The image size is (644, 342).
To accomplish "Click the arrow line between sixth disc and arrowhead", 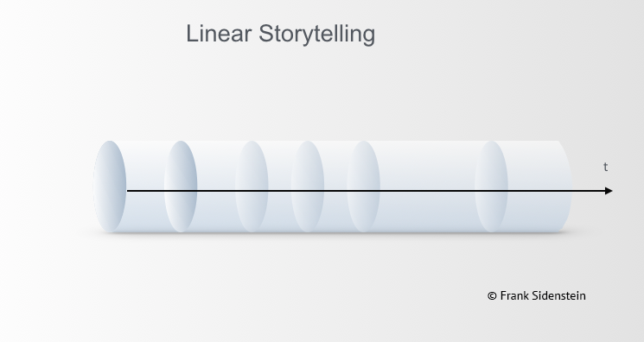I will (x=556, y=191).
